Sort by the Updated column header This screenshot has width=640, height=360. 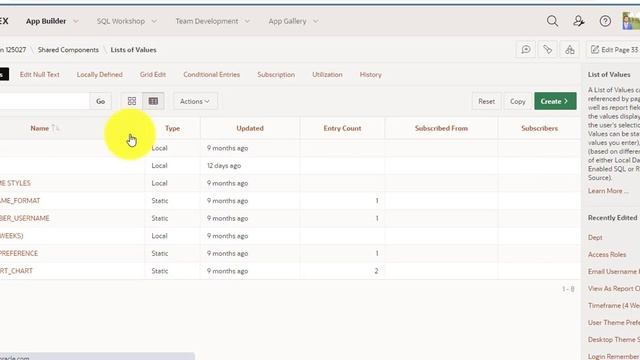[x=250, y=128]
